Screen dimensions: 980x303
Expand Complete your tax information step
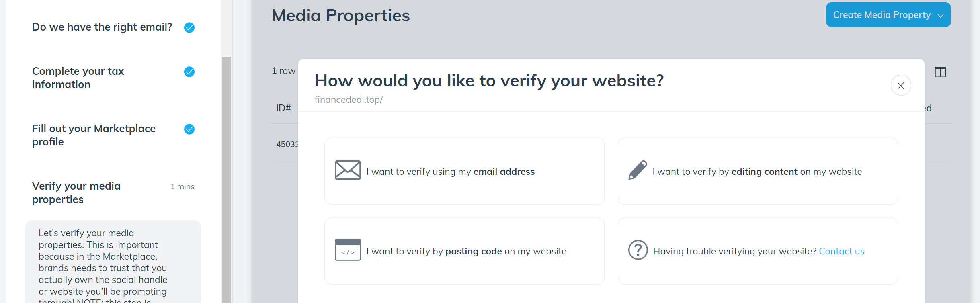78,78
